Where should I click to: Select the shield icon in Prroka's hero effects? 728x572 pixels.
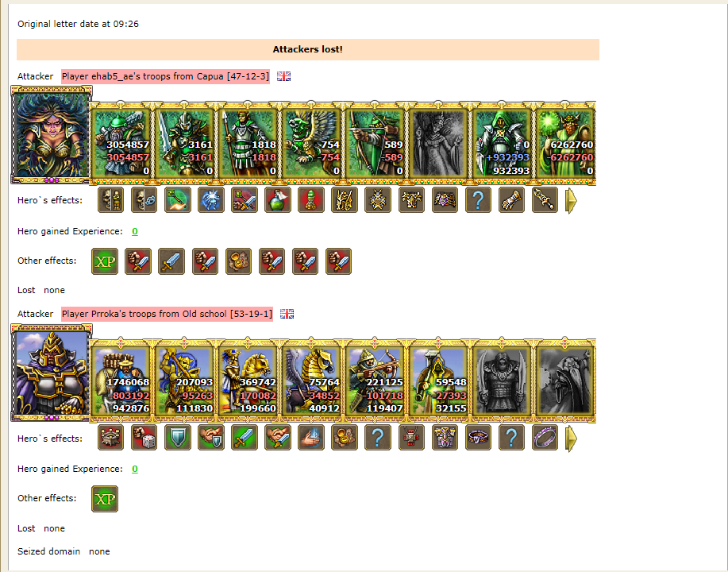click(x=178, y=438)
